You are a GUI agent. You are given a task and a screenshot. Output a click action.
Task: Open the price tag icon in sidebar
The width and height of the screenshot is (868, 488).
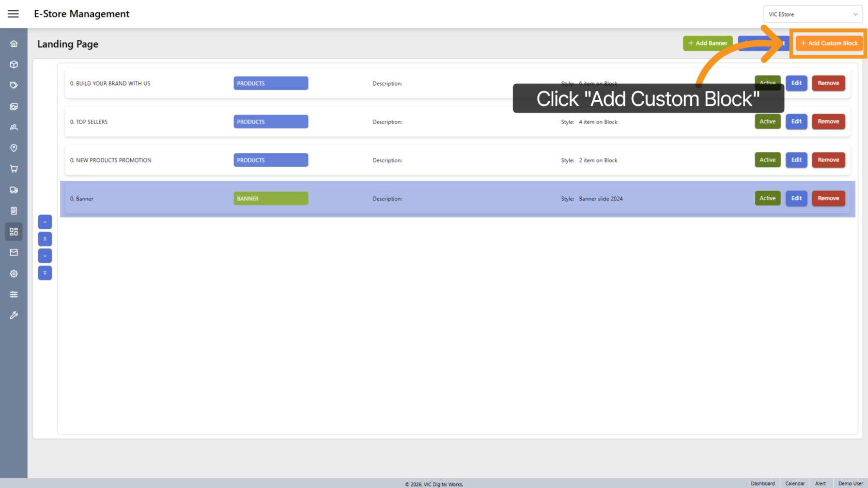(14, 85)
